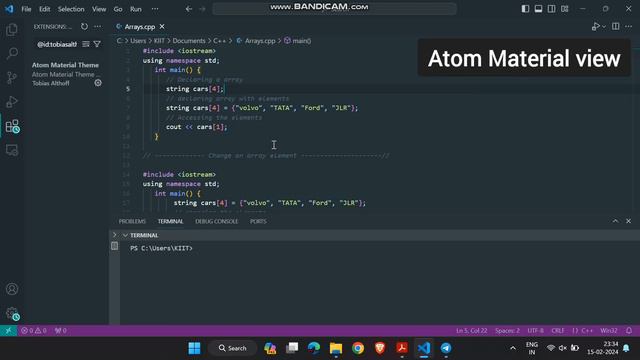
Task: Open run button dropdown arrow
Action: [604, 27]
